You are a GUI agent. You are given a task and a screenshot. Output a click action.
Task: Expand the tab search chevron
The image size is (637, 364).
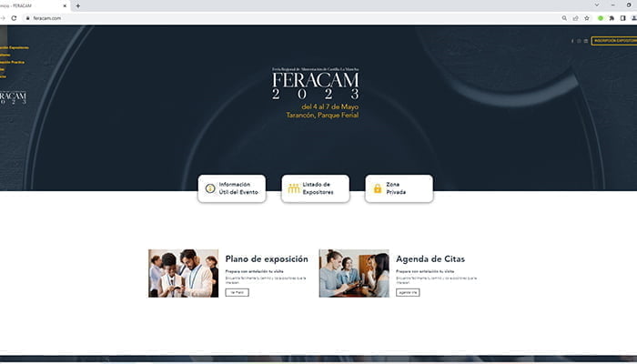(x=597, y=5)
